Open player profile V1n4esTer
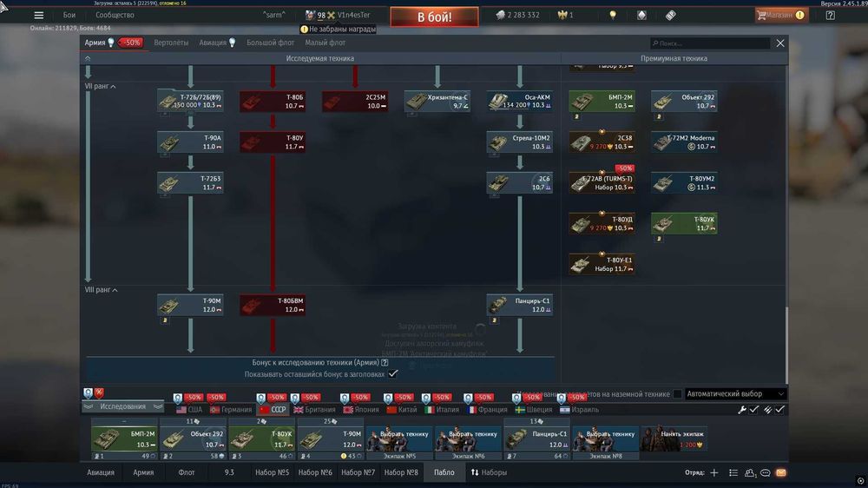The width and height of the screenshot is (868, 488). click(354, 15)
